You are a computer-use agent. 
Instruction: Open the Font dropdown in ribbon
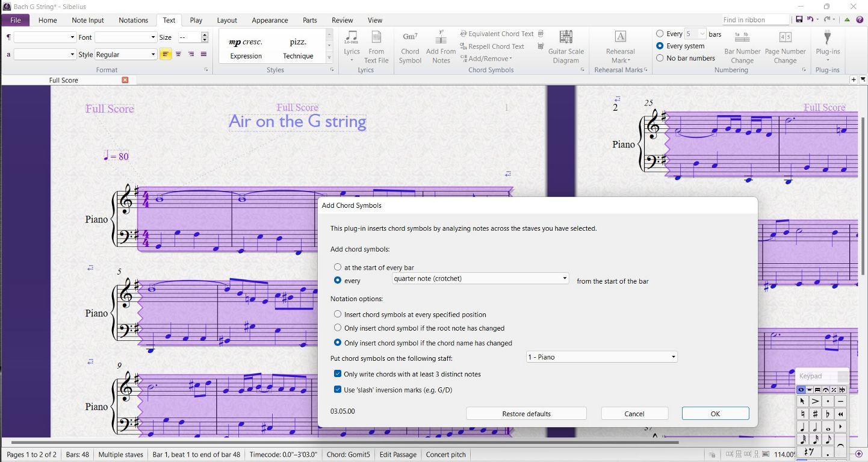click(x=126, y=37)
